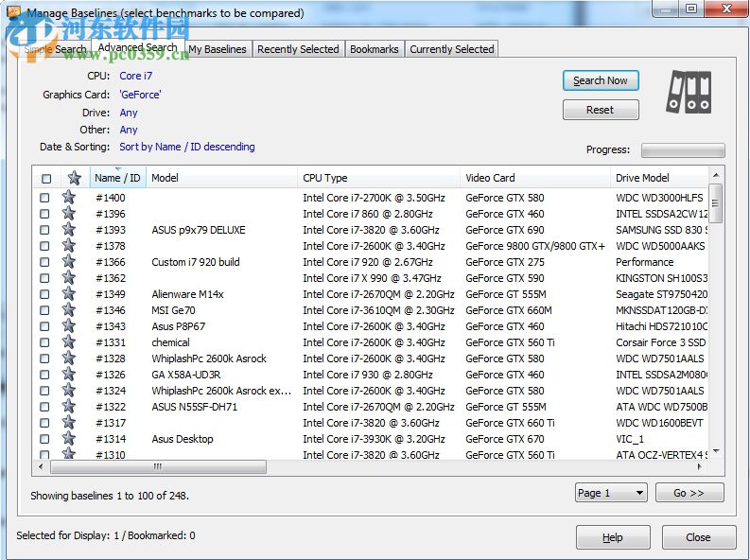Star the GA X58A-UD3R baseline
This screenshot has height=560, width=750.
[69, 375]
